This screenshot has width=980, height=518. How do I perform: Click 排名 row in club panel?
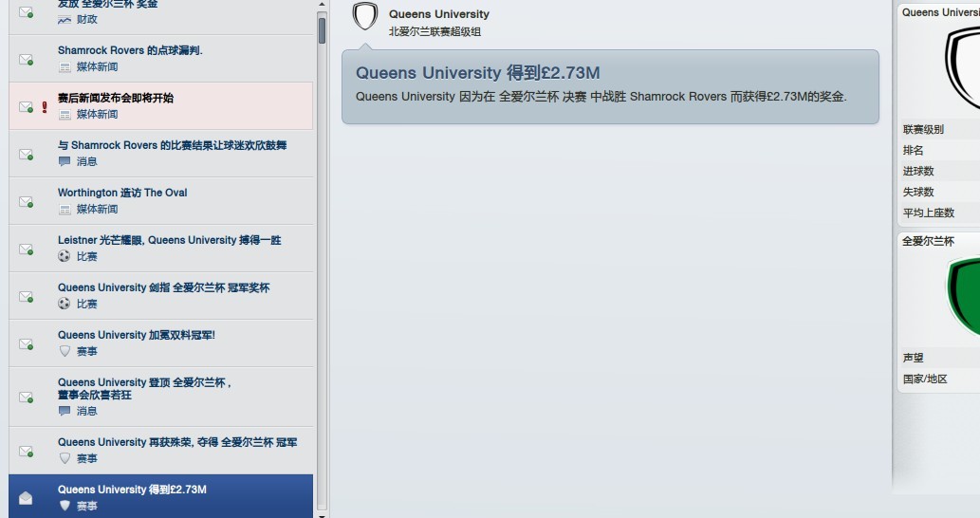click(x=939, y=150)
